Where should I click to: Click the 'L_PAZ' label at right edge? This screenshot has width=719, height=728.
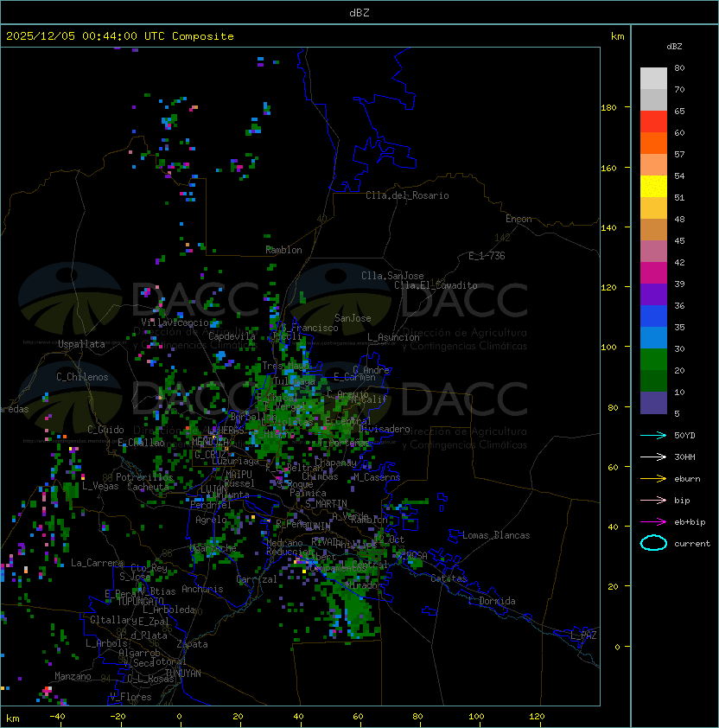pyautogui.click(x=583, y=635)
